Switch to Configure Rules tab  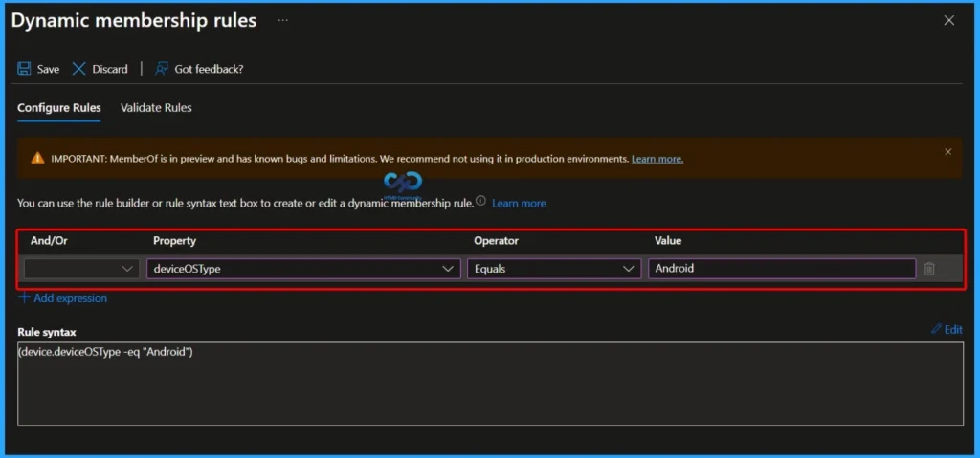(x=58, y=107)
